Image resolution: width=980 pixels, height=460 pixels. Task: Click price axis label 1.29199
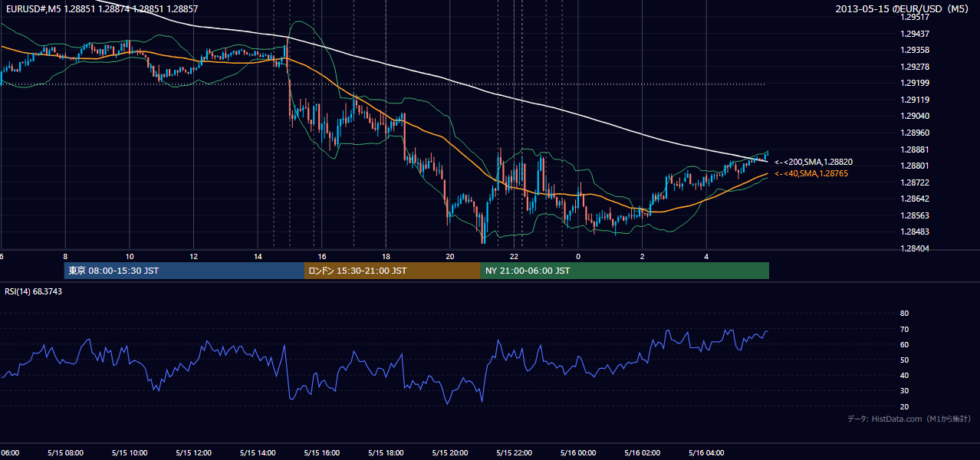click(915, 84)
